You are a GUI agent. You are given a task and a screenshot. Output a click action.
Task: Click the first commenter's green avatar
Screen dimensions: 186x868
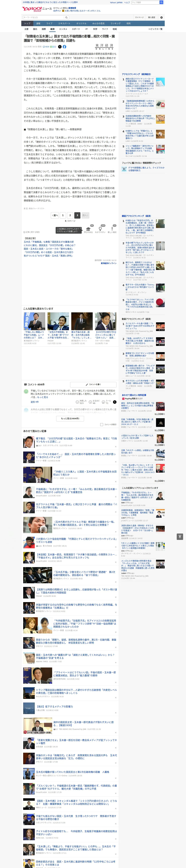pyautogui.click(x=26, y=392)
